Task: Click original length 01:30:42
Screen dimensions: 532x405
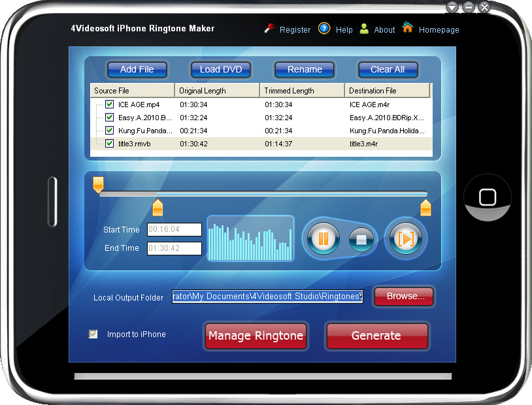Action: [193, 144]
